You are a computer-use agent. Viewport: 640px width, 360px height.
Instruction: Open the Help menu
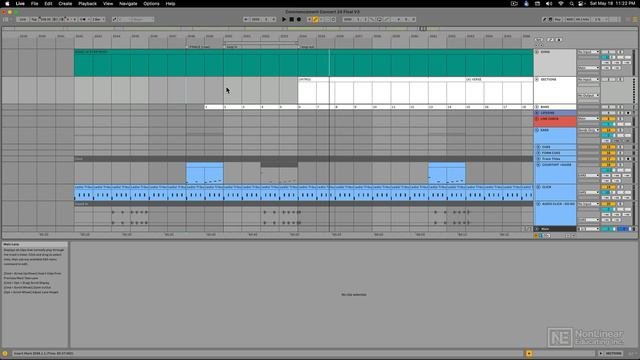point(170,4)
